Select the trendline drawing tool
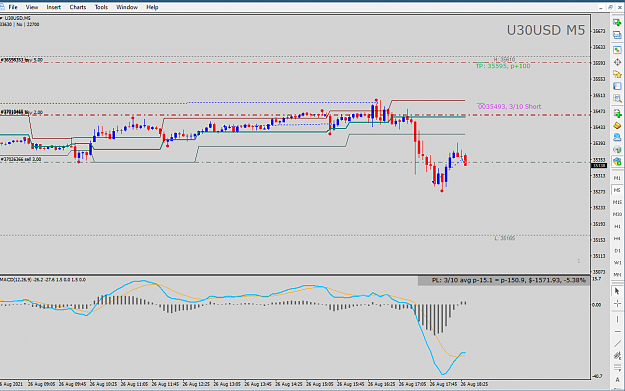The height and width of the screenshot is (391, 625). [617, 344]
